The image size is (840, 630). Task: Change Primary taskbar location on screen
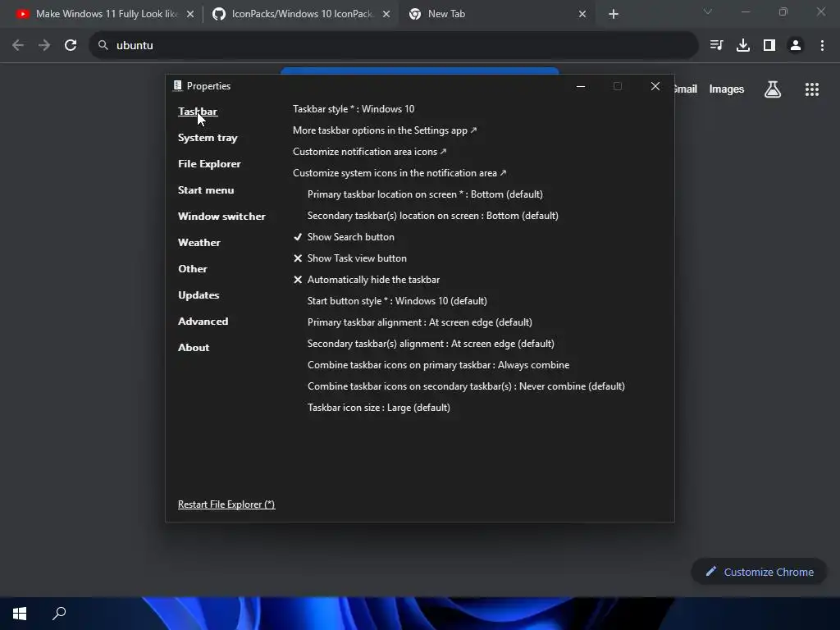point(425,194)
